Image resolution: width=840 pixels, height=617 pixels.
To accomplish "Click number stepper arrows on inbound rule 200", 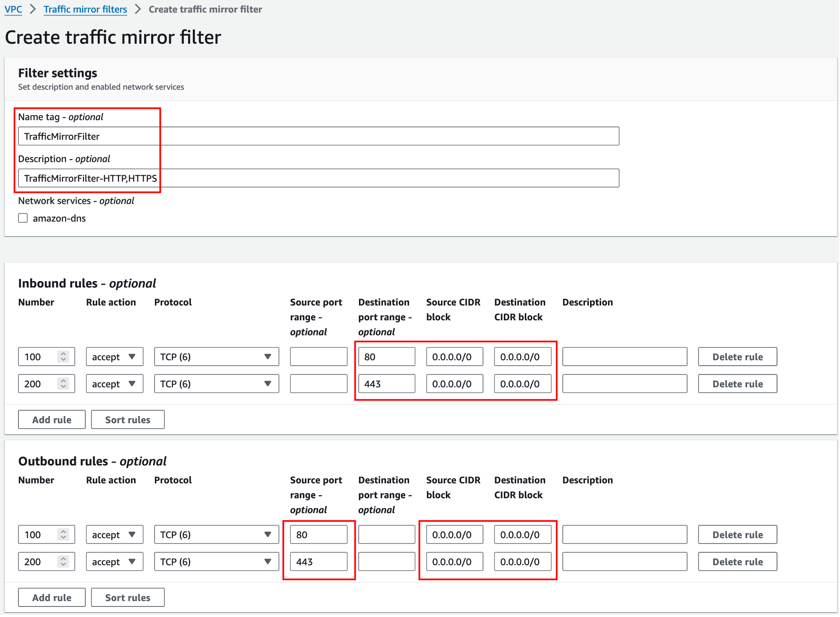I will (x=63, y=384).
